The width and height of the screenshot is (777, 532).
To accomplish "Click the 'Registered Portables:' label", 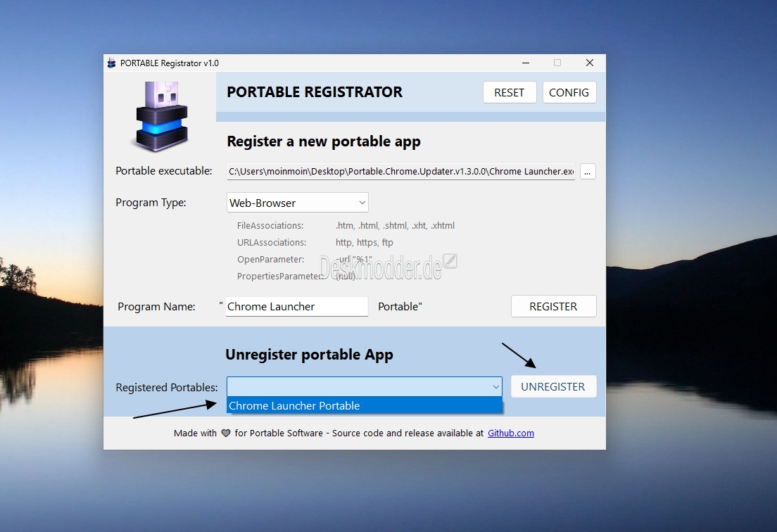I will point(167,387).
